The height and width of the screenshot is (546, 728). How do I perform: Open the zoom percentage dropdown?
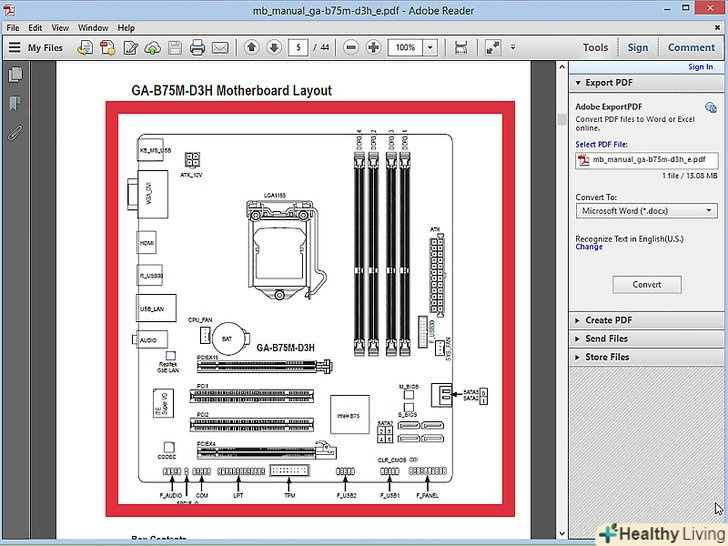coord(431,47)
